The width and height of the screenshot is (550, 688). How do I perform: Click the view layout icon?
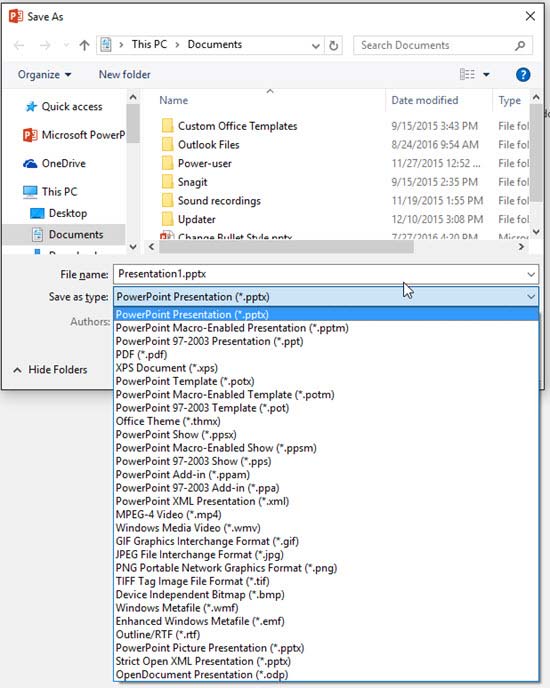[467, 74]
